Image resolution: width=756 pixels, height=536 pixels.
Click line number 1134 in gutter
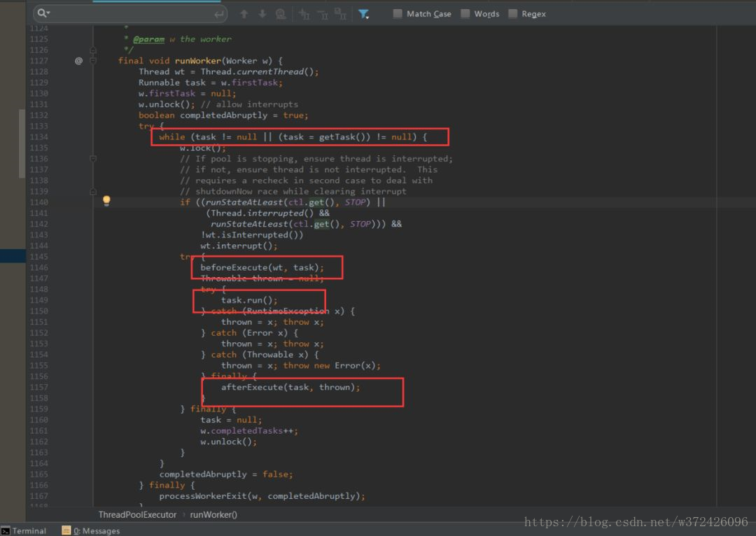click(x=39, y=137)
